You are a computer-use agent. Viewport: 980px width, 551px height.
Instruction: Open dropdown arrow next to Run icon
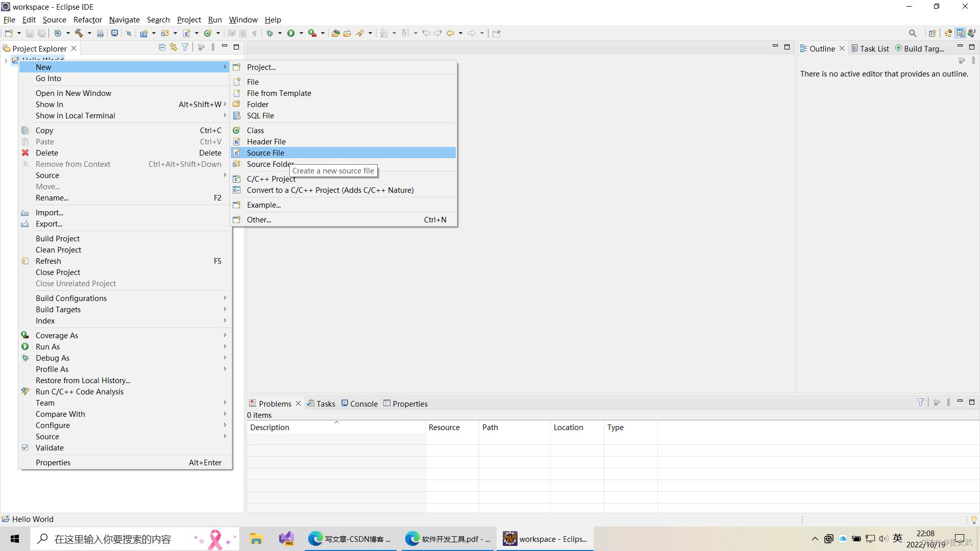(x=301, y=33)
